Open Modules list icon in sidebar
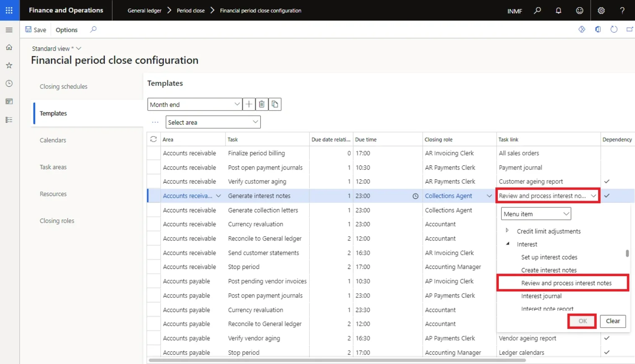 pos(9,120)
